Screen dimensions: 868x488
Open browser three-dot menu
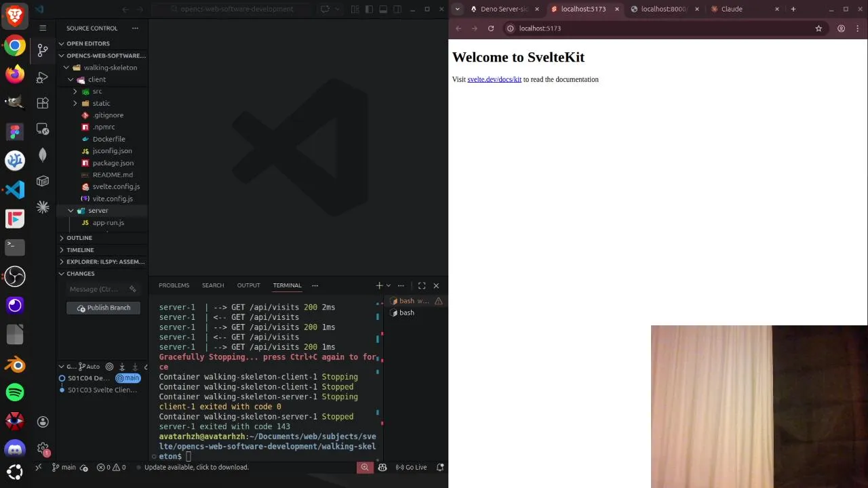[x=858, y=28]
